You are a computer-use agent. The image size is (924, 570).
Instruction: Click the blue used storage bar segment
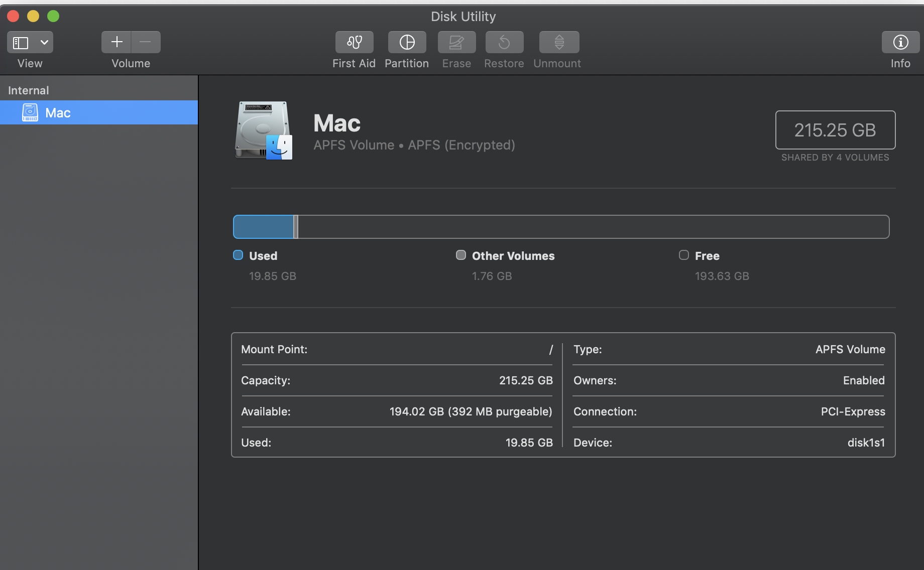(264, 227)
